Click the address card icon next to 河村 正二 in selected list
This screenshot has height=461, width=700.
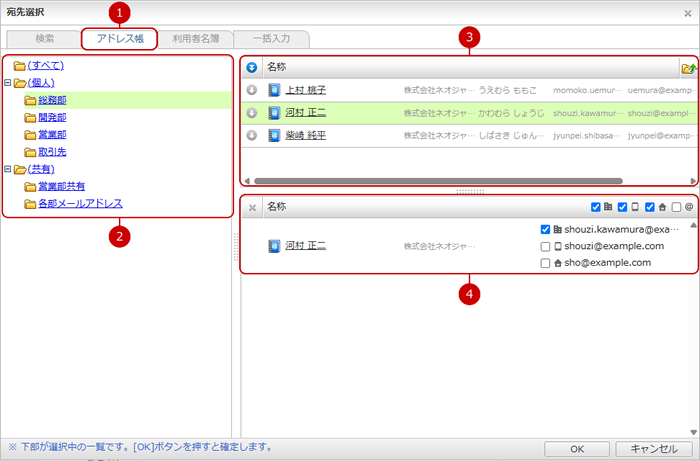(x=275, y=245)
